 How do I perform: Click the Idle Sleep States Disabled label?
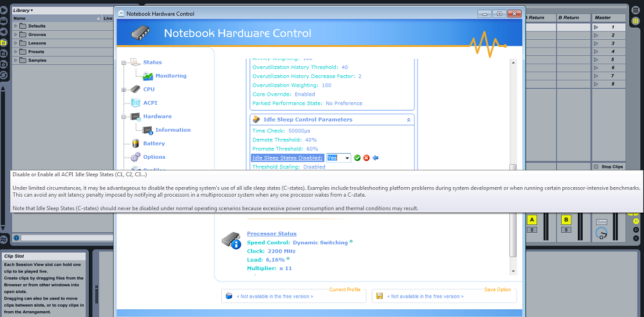coord(288,158)
